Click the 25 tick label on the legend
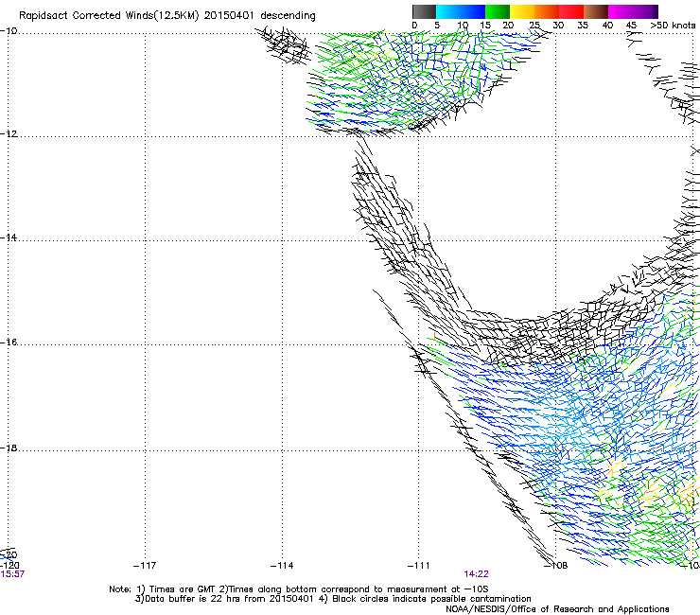Image resolution: width=700 pixels, height=615 pixels. coord(534,26)
